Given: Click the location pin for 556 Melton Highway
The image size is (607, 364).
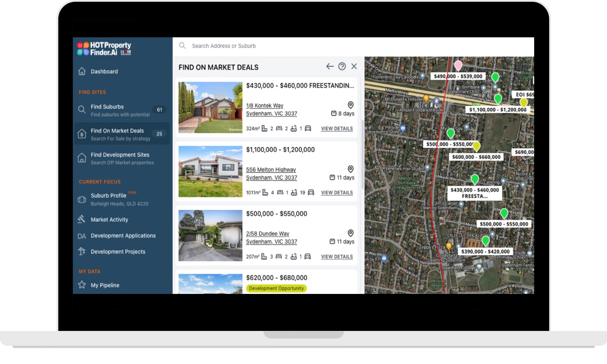Looking at the screenshot, I should (351, 169).
